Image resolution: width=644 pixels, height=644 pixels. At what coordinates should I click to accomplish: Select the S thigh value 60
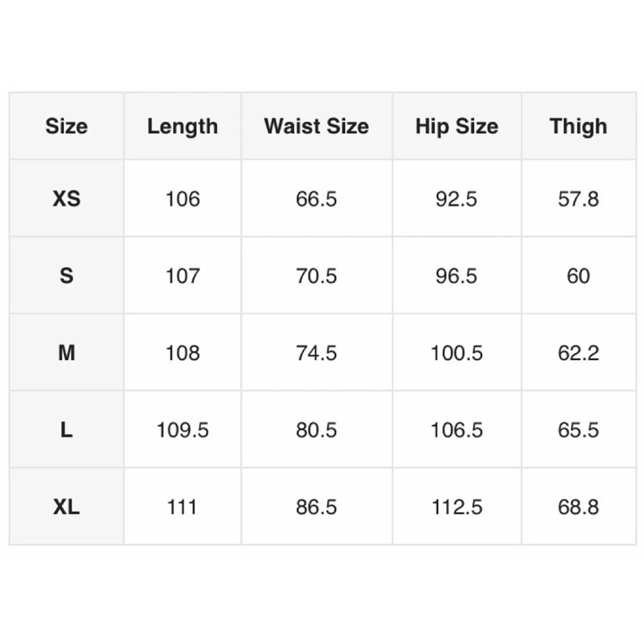point(578,276)
